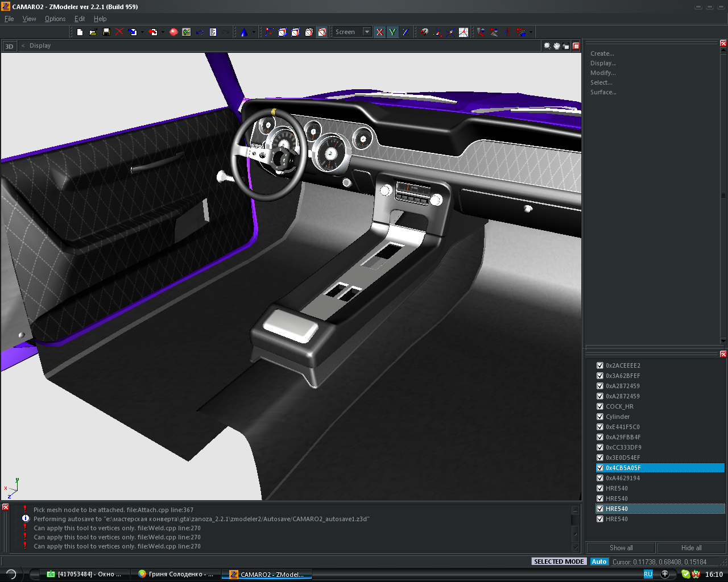Expand the Modify... tools section
This screenshot has height=582, width=728.
[x=603, y=73]
